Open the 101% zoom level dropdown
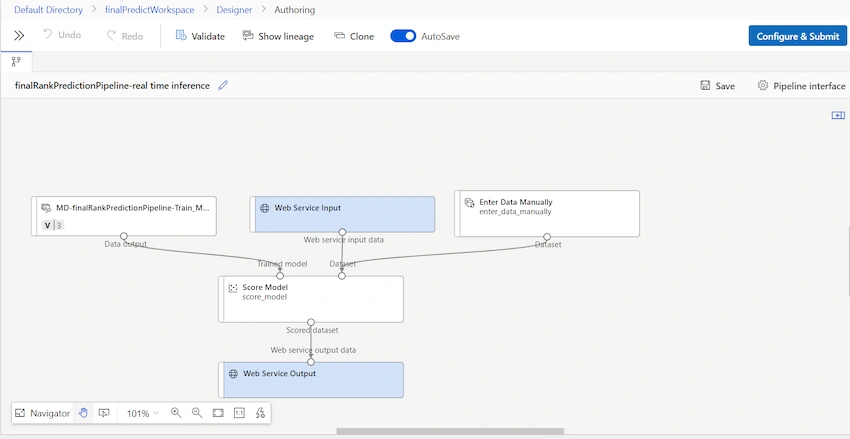Screen dimensions: 850x439 click(x=143, y=414)
